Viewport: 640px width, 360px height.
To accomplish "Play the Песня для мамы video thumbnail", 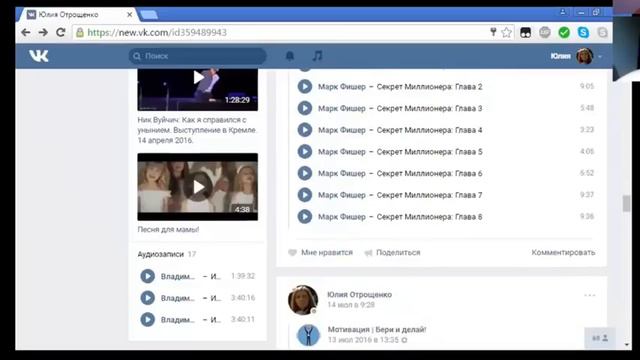I will click(x=198, y=187).
